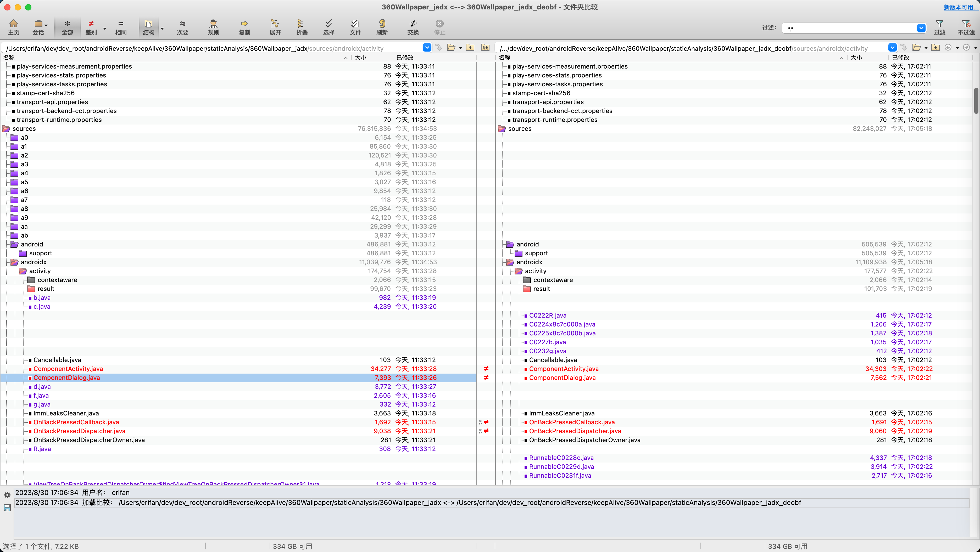Click the 过滤 funnel filter icon
980x552 pixels.
939,27
